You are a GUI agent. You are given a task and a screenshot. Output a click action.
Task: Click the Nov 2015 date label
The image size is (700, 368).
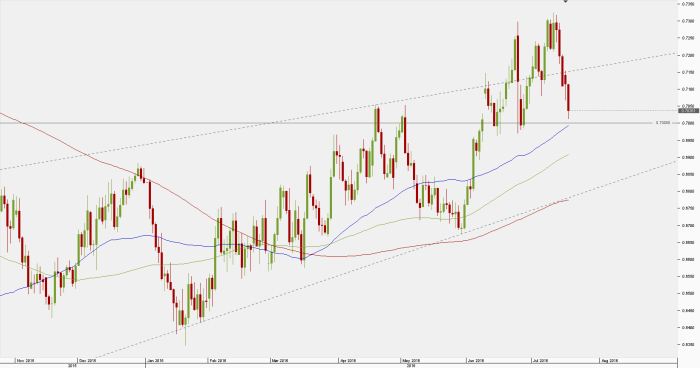coord(25,360)
